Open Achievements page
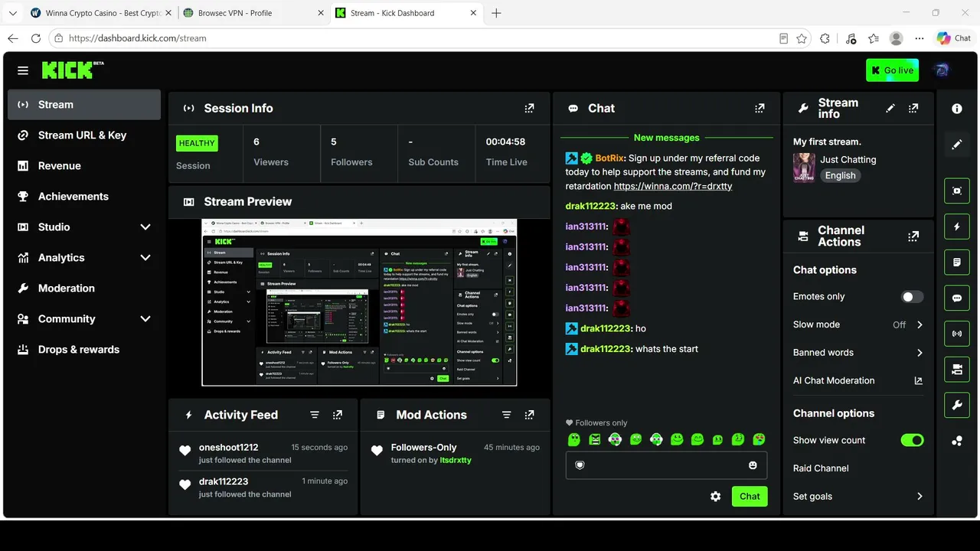The width and height of the screenshot is (980, 551). (84, 197)
